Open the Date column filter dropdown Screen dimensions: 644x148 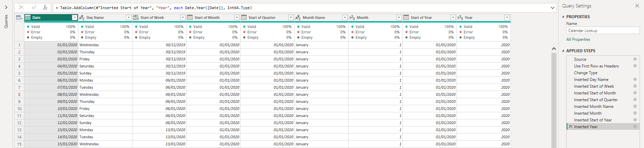75,18
